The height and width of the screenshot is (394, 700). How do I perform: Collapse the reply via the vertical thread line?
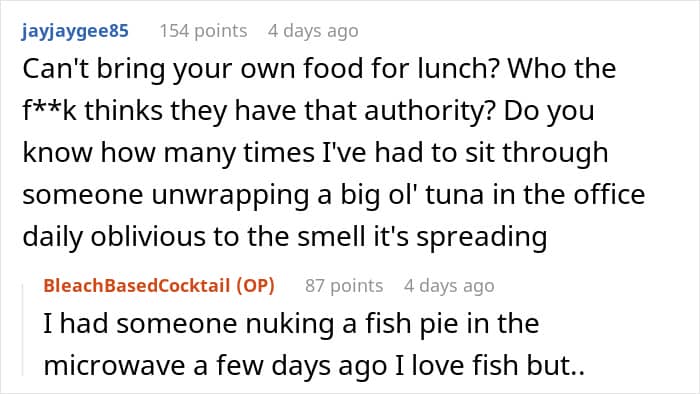(23, 330)
